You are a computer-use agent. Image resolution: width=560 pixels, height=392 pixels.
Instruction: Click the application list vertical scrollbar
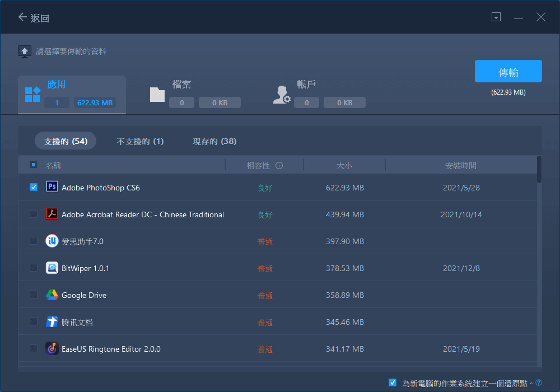click(x=539, y=170)
